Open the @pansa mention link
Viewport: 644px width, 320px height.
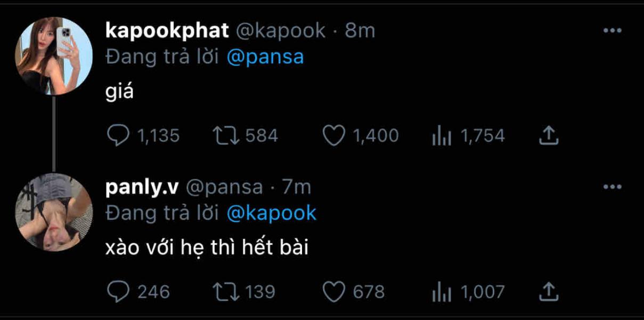(x=265, y=57)
